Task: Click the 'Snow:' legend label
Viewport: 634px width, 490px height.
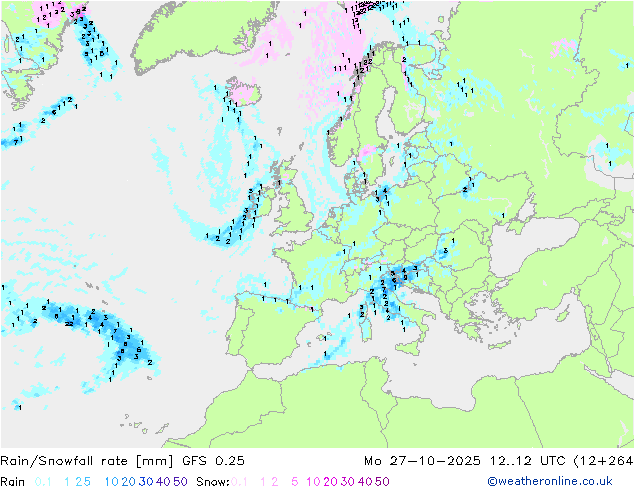Action: 213,482
